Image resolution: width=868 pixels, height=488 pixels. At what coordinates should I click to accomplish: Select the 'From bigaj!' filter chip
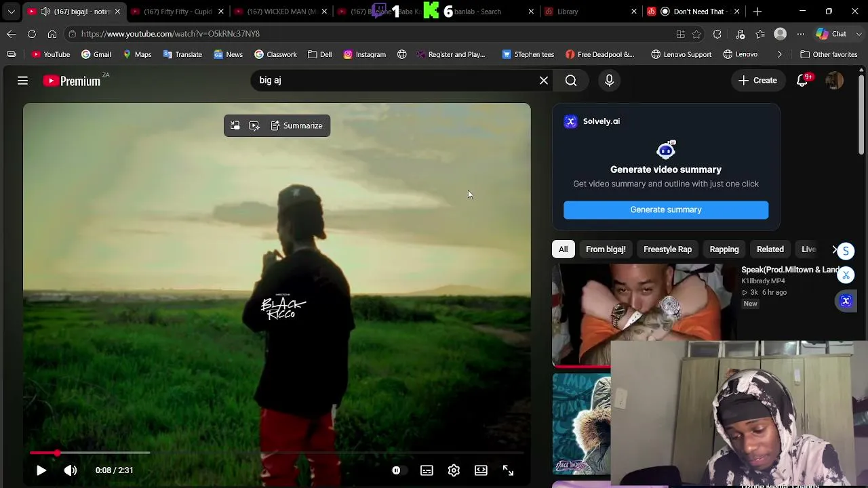click(606, 249)
